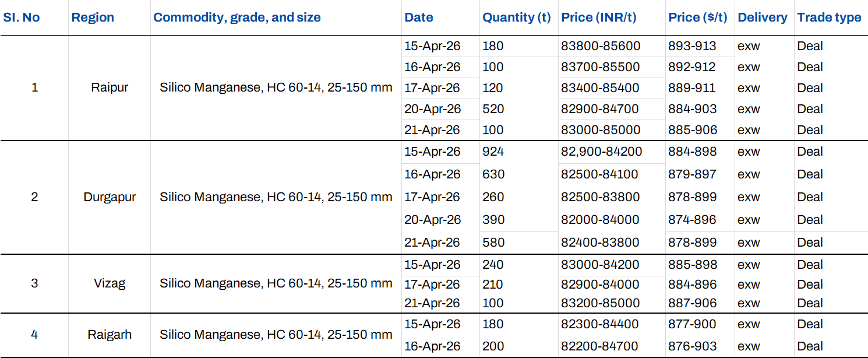Select the Quantity (t) column header
This screenshot has width=868, height=358.
pyautogui.click(x=516, y=17)
